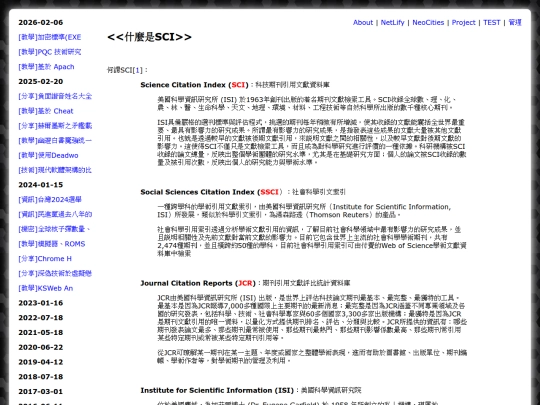Screen dimensions: 540x405
Task: Collapse the 2025-02-20 date group
Action: [x=41, y=82]
